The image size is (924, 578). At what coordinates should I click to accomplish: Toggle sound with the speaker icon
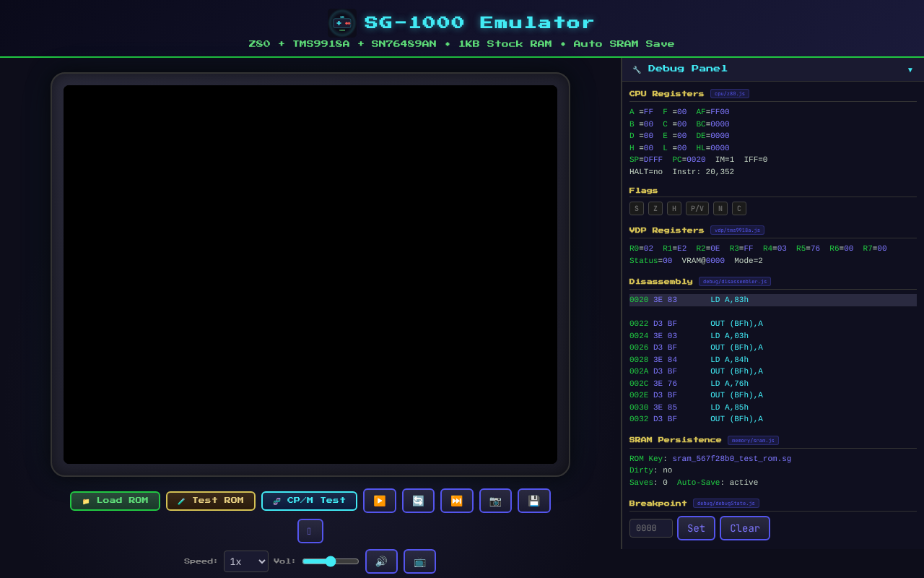[x=381, y=561]
